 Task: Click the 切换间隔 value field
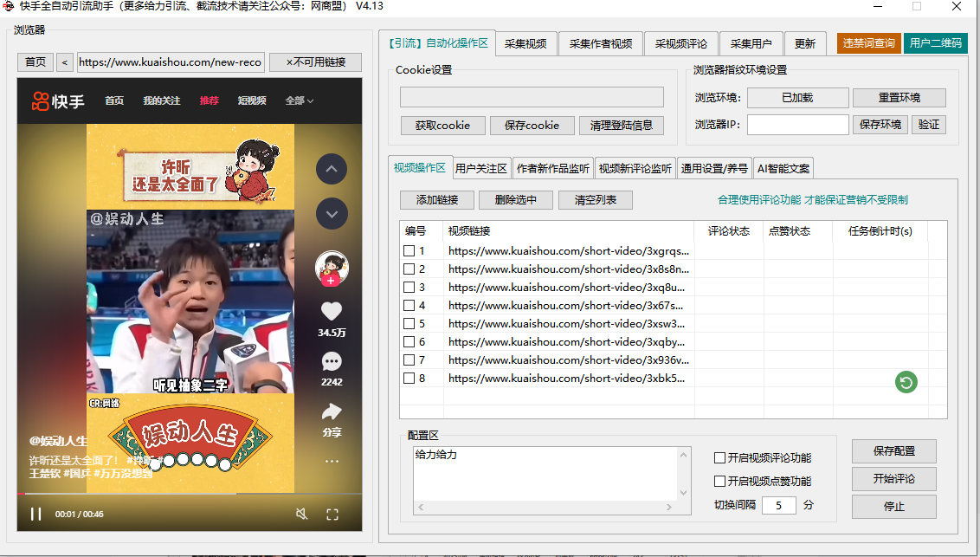point(779,505)
